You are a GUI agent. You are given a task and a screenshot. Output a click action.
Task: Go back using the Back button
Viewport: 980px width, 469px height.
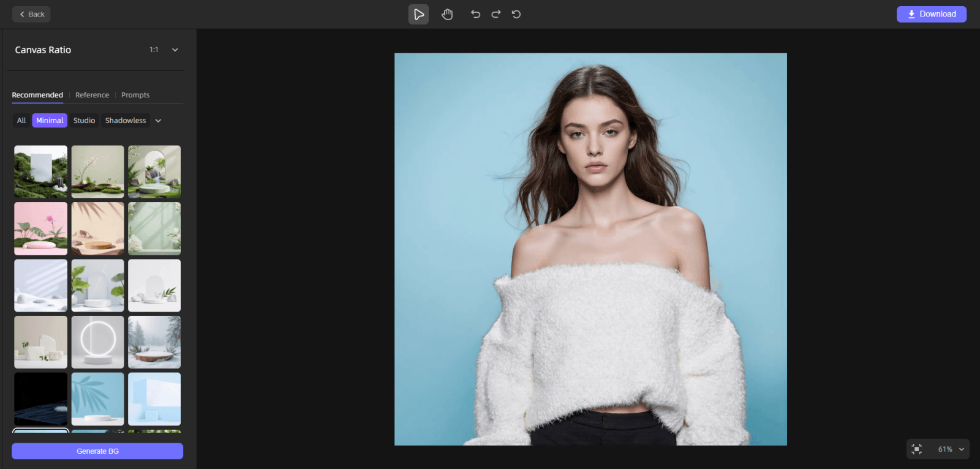point(32,14)
